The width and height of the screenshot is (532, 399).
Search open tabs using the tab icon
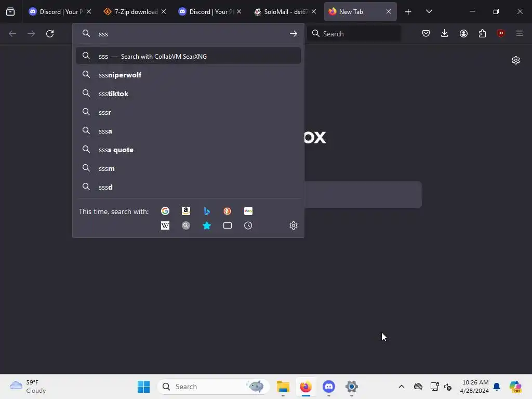(x=228, y=225)
